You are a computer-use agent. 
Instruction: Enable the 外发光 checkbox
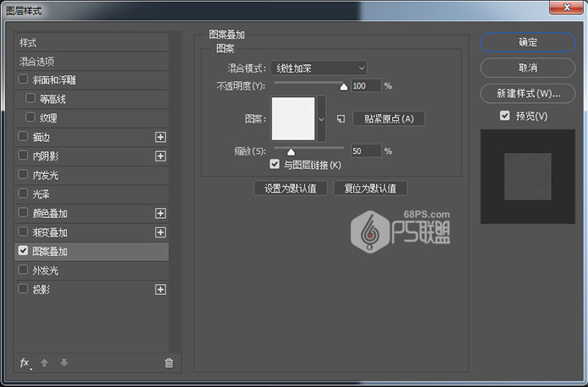[23, 270]
